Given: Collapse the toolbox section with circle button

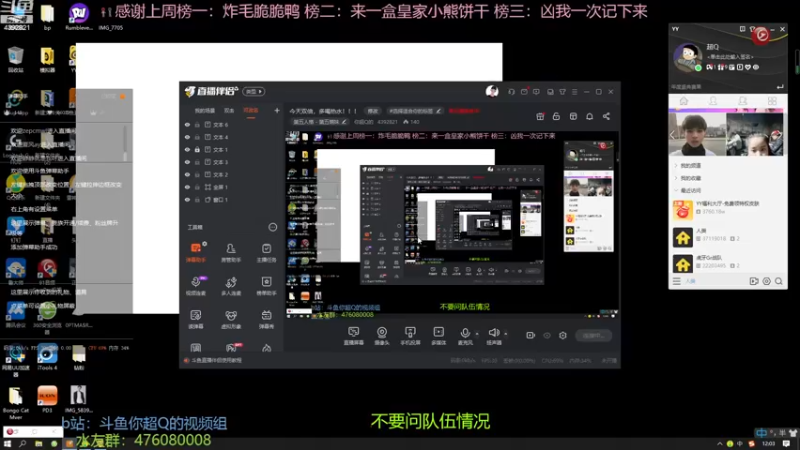Looking at the screenshot, I should tap(272, 227).
